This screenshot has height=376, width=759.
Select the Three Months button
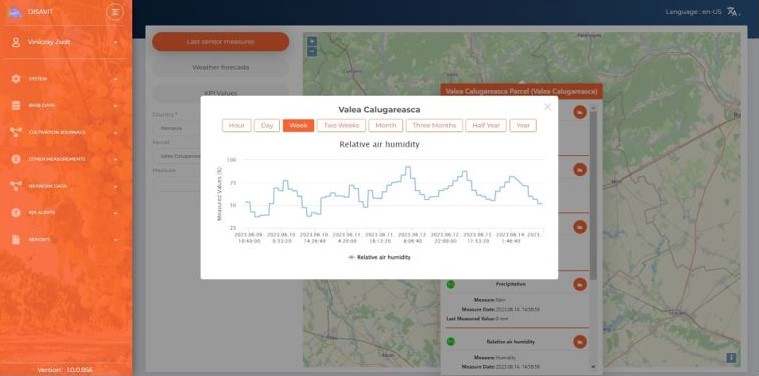[x=434, y=125]
